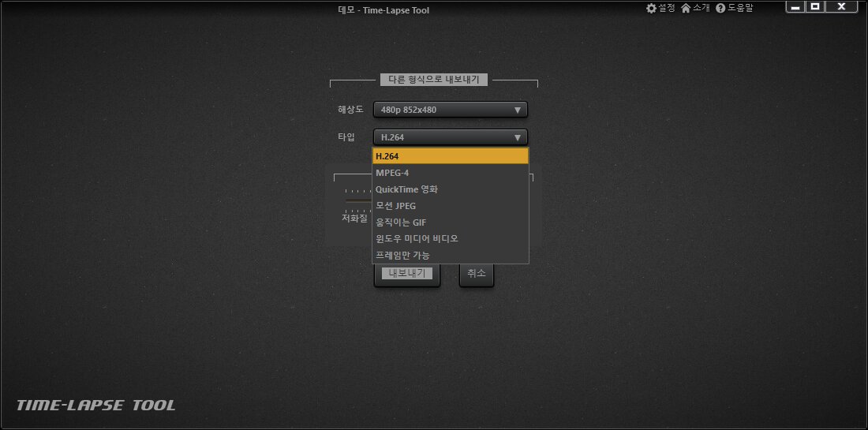Open the 해상도 resolution dropdown
Image resolution: width=868 pixels, height=430 pixels.
coord(450,110)
